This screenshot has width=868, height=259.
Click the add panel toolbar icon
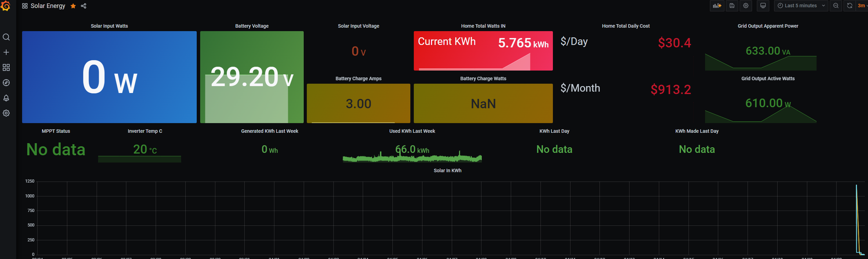click(717, 6)
